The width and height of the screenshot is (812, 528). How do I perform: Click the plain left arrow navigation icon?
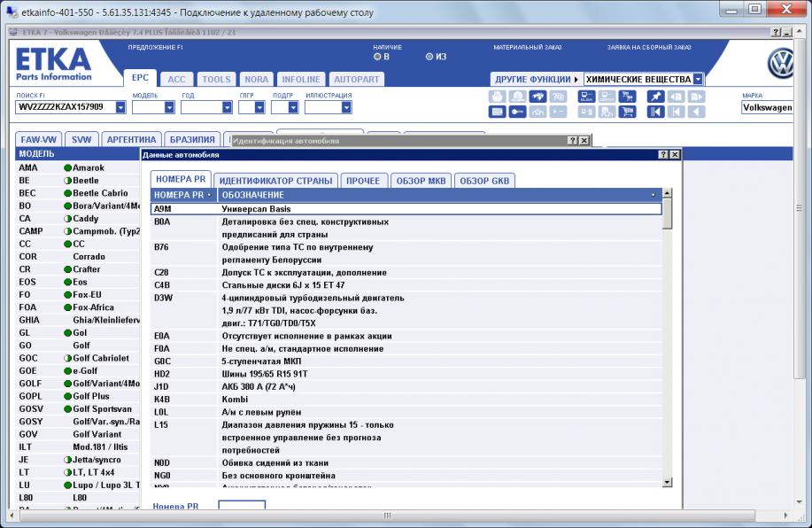pos(697,112)
